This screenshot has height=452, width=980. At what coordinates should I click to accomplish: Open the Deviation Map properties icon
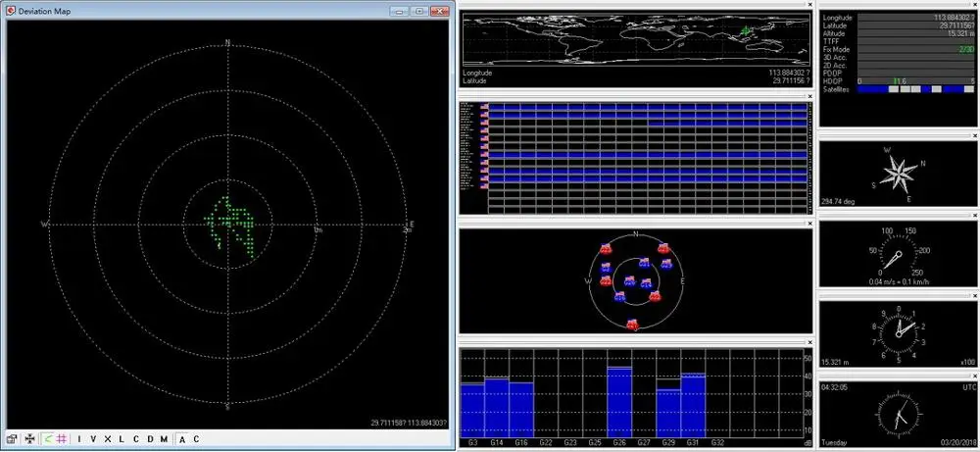[x=11, y=439]
